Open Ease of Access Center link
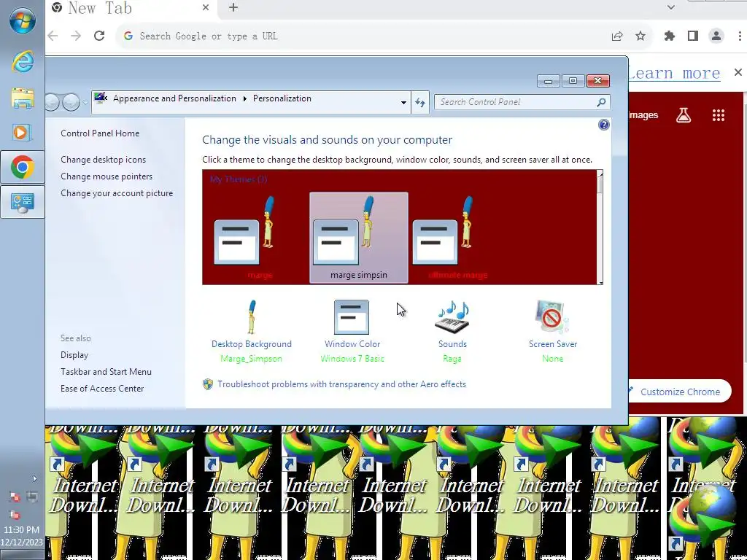This screenshot has height=560, width=747. point(102,389)
